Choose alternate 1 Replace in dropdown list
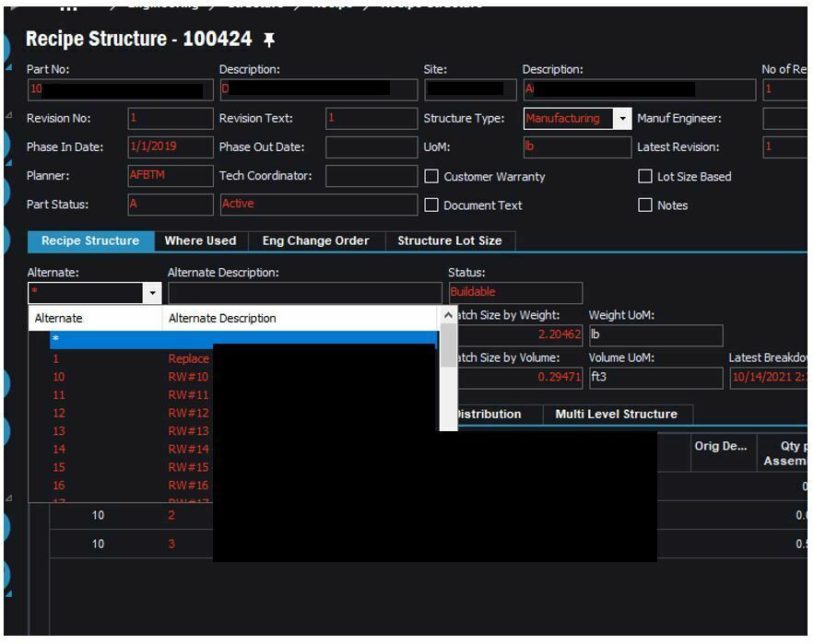 [133, 358]
